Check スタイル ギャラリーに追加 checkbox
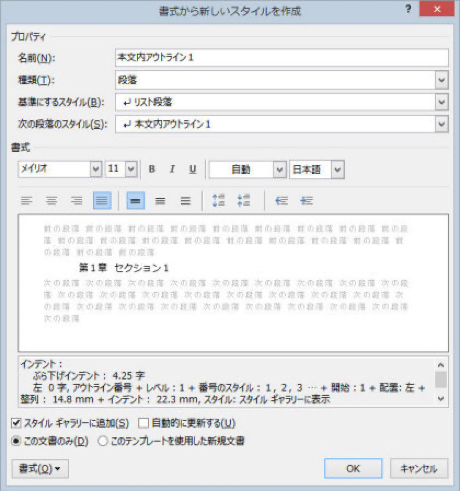 16,423
